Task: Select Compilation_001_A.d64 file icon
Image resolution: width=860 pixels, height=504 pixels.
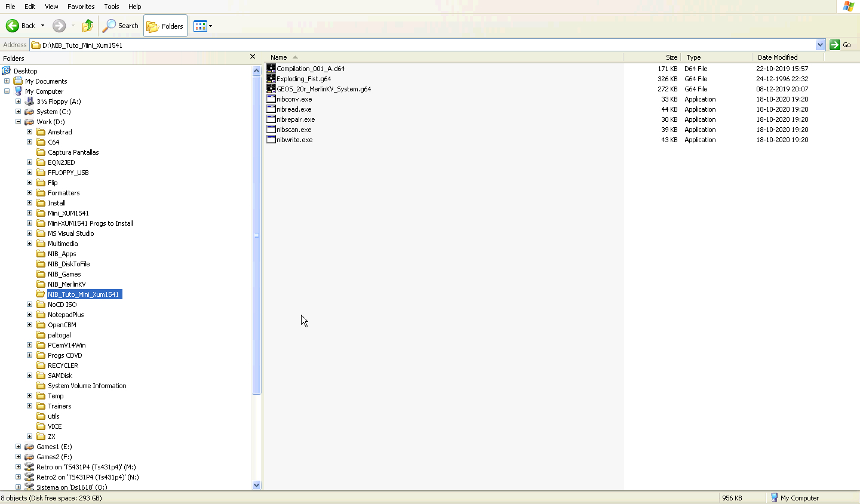Action: 271,68
